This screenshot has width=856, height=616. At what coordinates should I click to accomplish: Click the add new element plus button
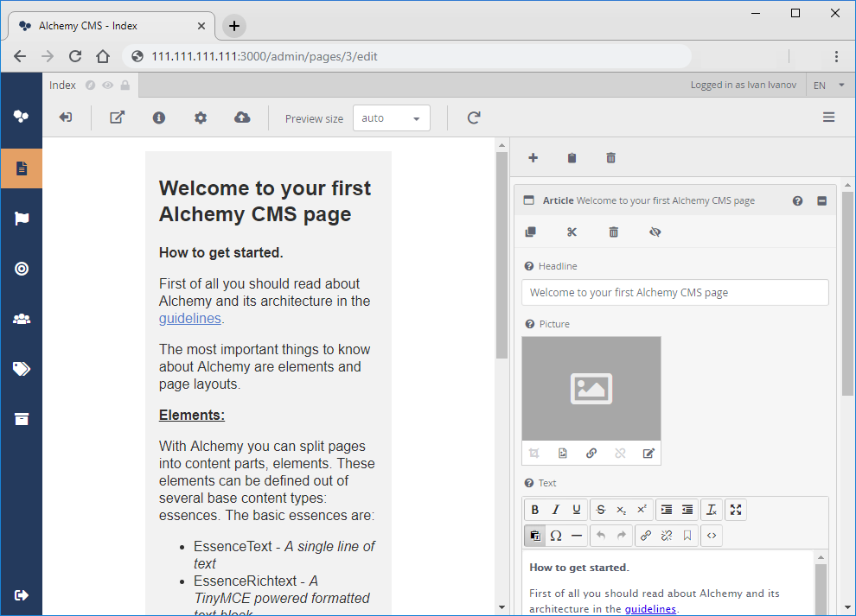[x=533, y=157]
